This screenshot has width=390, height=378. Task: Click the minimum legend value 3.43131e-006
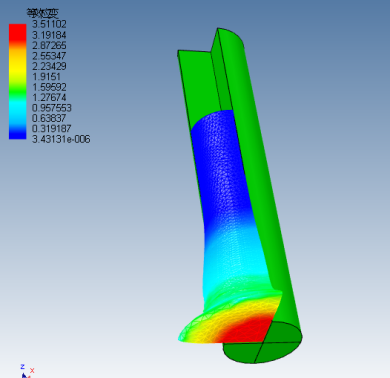coord(61,139)
